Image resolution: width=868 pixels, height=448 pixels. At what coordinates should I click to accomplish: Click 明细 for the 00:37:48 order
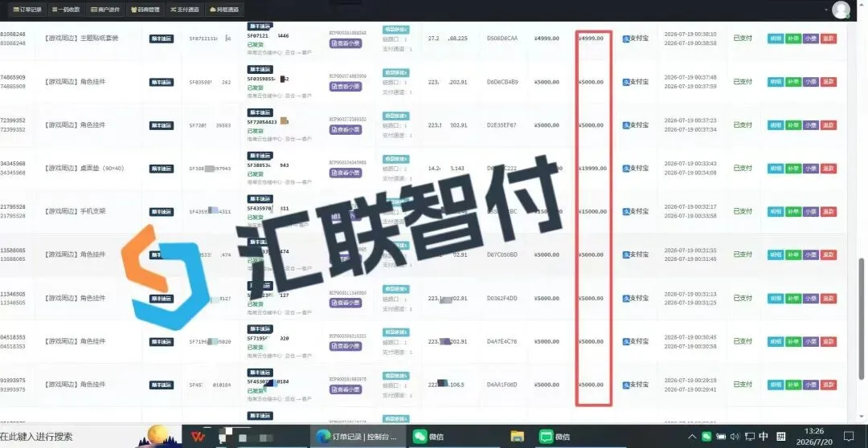coord(776,82)
